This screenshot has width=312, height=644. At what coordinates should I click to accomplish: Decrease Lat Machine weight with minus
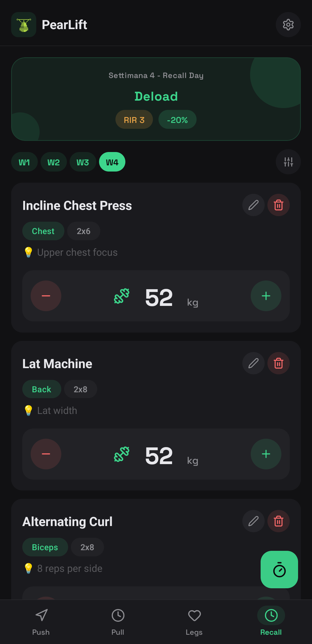(x=46, y=454)
